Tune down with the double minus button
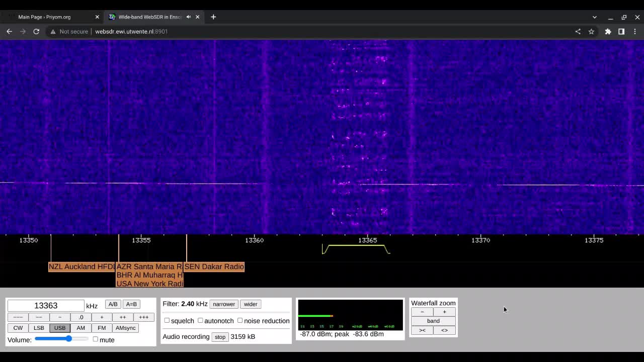 [x=39, y=317]
